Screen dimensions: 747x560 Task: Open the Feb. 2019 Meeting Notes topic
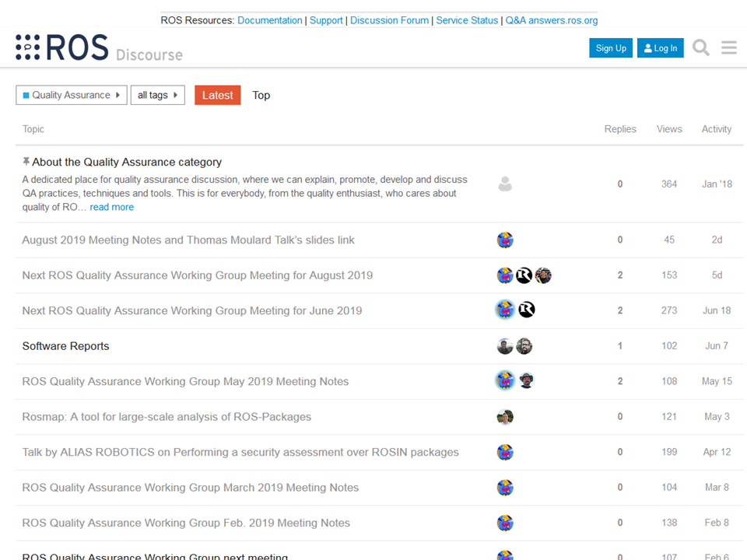(x=186, y=523)
